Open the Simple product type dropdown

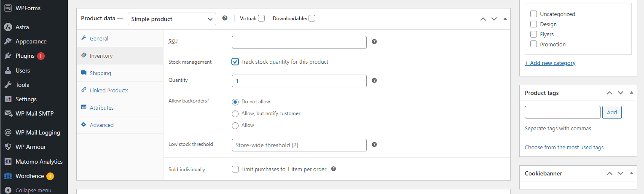[x=172, y=19]
